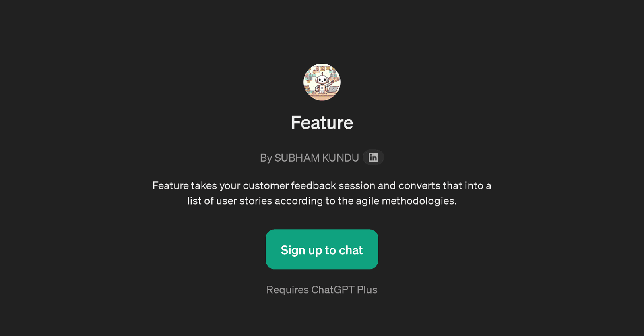Click the description text about customer feedback
The image size is (644, 336).
tap(322, 193)
